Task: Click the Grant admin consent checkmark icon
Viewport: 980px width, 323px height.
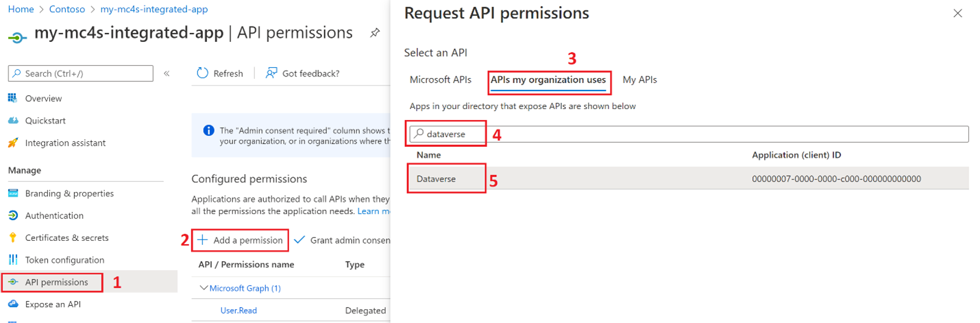Action: (299, 240)
